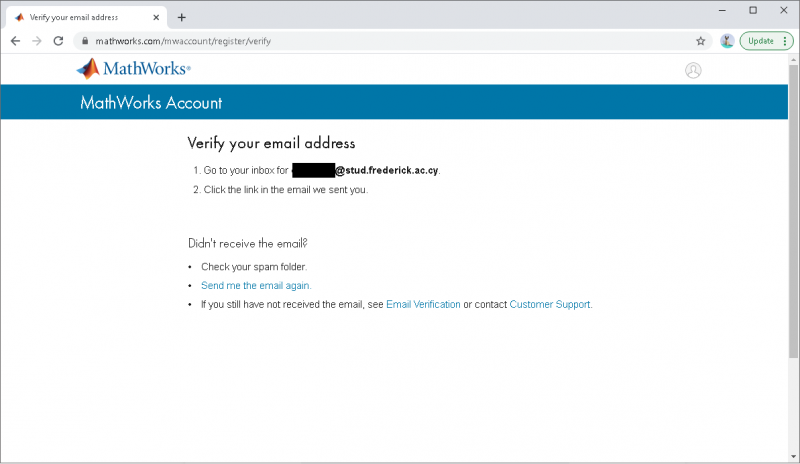Click the MathWorks Account banner heading

pyautogui.click(x=151, y=103)
